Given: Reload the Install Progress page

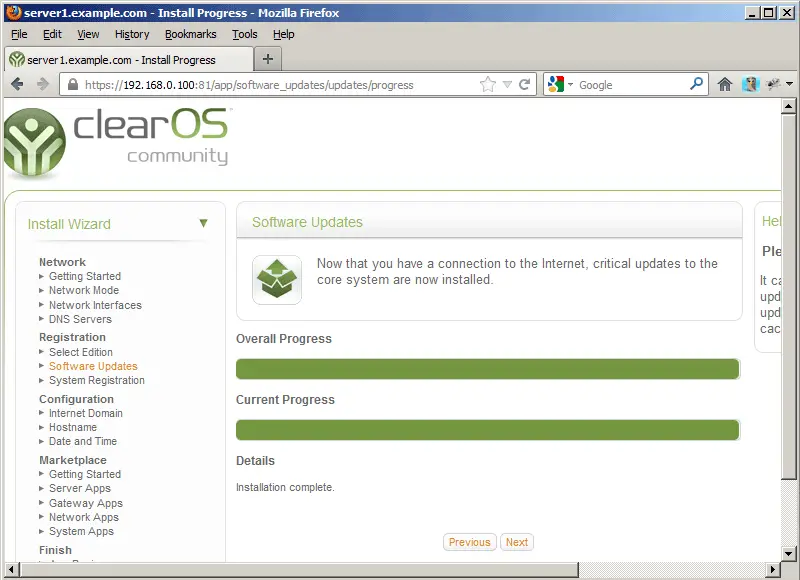Looking at the screenshot, I should [x=524, y=84].
